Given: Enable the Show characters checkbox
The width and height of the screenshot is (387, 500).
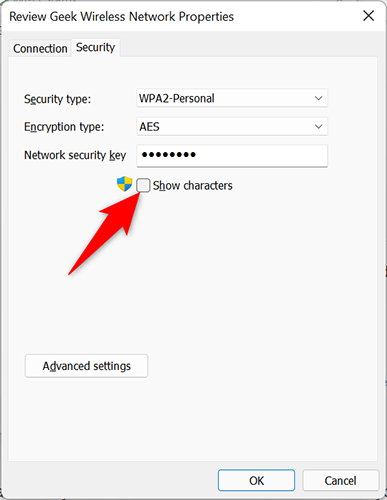Looking at the screenshot, I should coord(143,185).
